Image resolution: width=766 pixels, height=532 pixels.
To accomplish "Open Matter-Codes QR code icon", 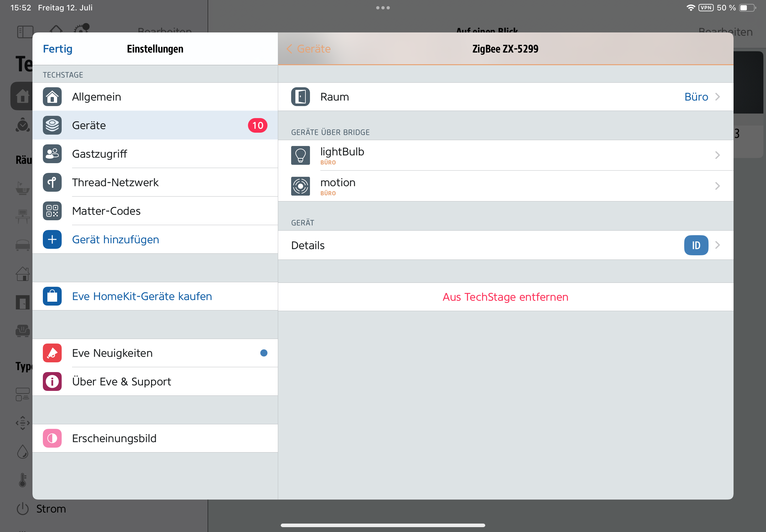I will (x=52, y=211).
